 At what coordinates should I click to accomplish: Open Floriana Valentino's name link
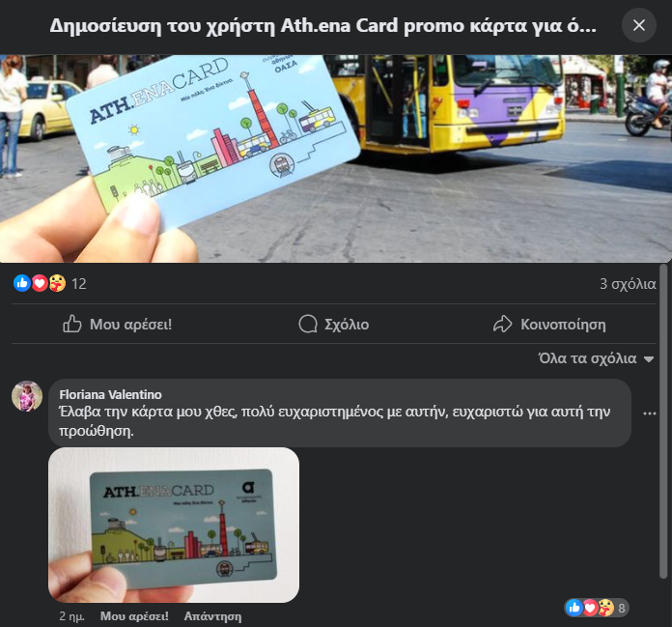pyautogui.click(x=111, y=394)
